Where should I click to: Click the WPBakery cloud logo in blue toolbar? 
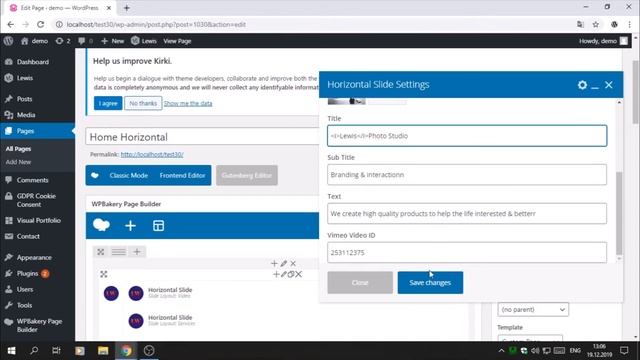point(101,225)
